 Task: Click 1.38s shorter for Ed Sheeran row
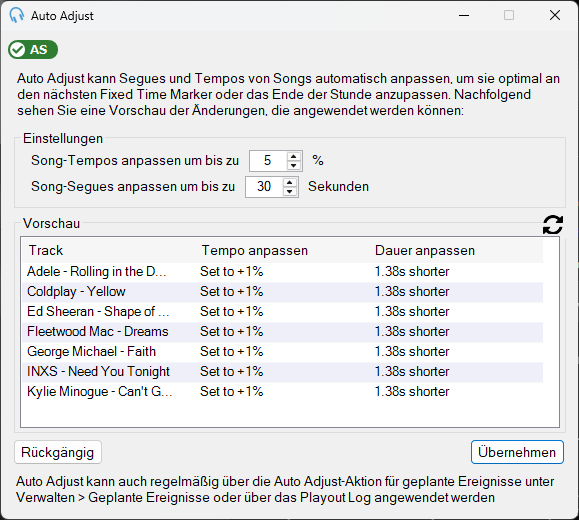click(x=412, y=311)
